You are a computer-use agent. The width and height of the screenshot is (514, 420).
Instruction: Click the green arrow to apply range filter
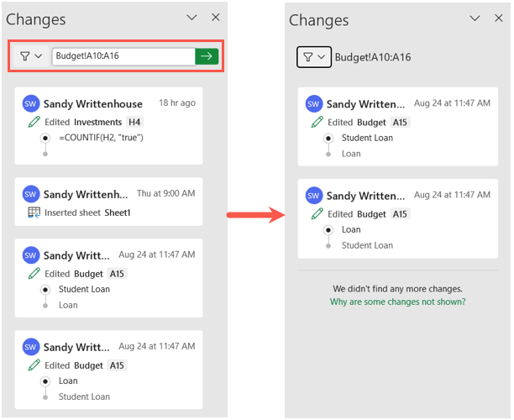[207, 56]
